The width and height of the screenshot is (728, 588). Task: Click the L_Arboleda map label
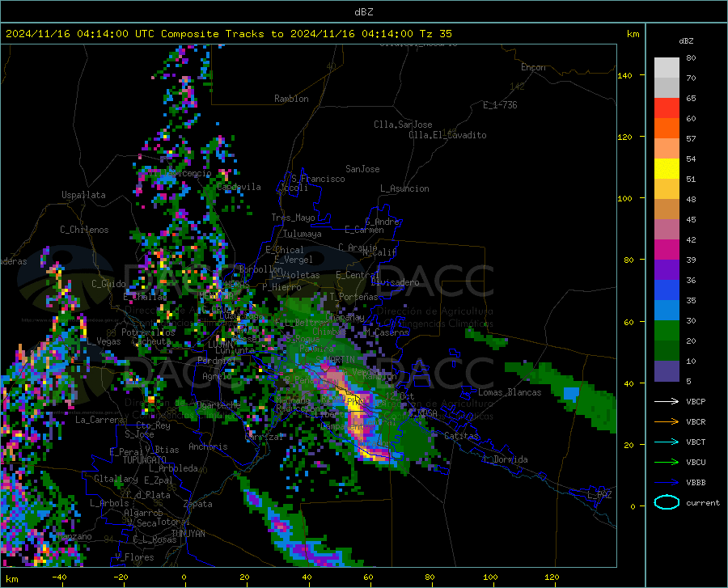tap(173, 468)
